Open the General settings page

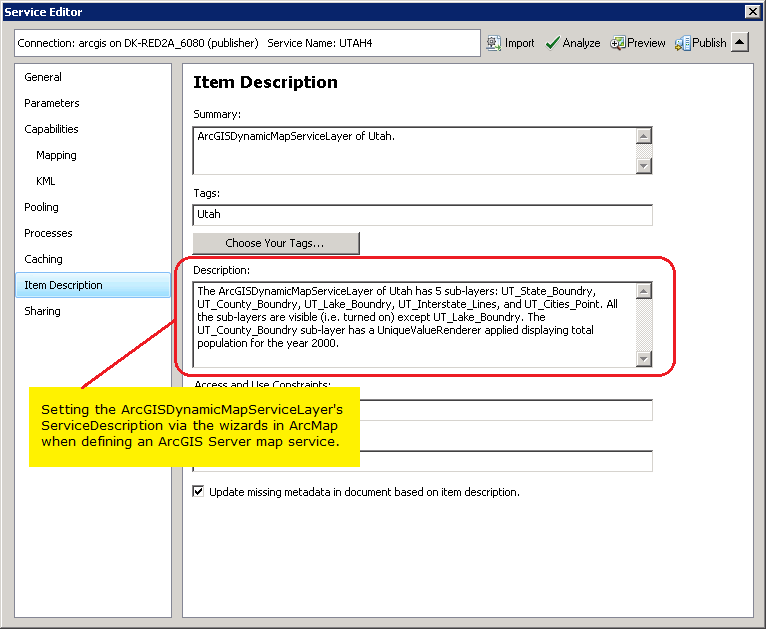(43, 77)
